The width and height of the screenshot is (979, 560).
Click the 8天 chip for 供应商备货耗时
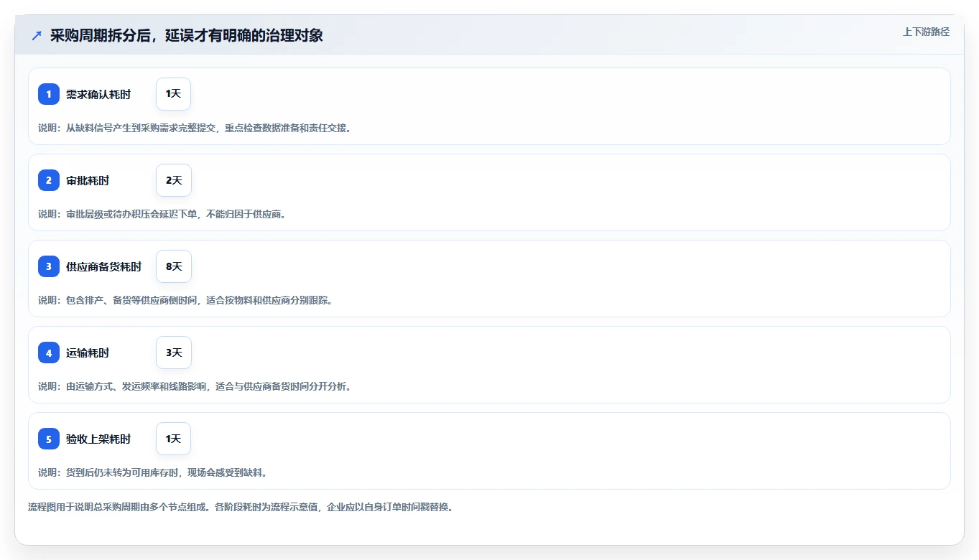click(x=174, y=266)
